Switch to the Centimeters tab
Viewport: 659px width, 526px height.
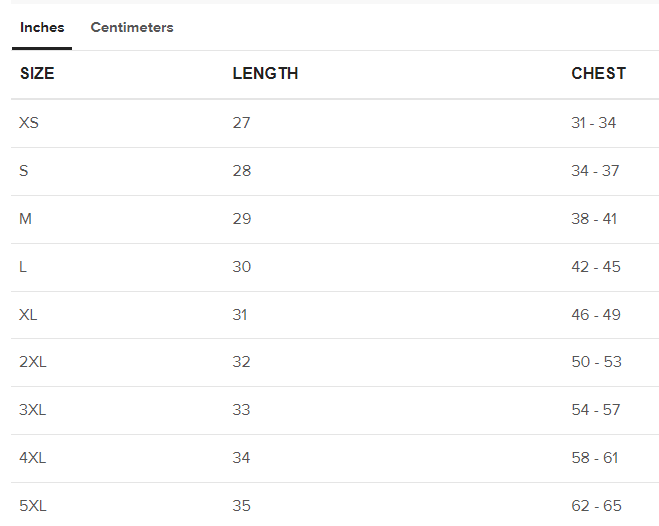132,28
